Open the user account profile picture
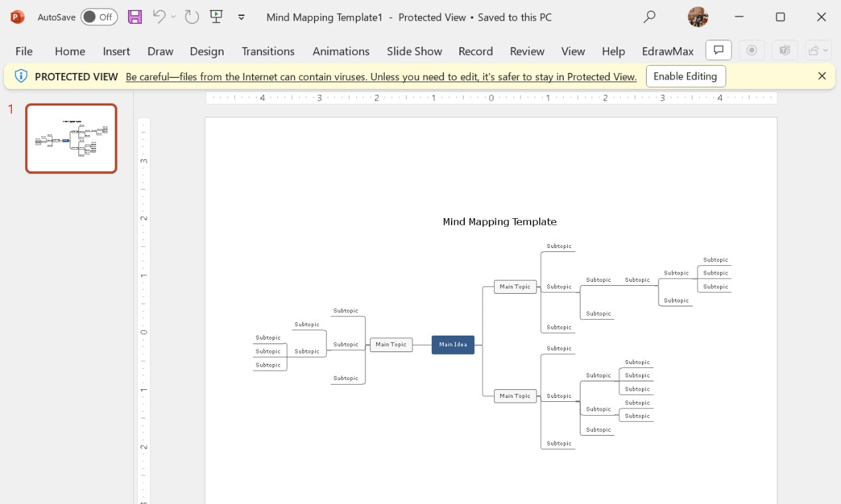 698,17
